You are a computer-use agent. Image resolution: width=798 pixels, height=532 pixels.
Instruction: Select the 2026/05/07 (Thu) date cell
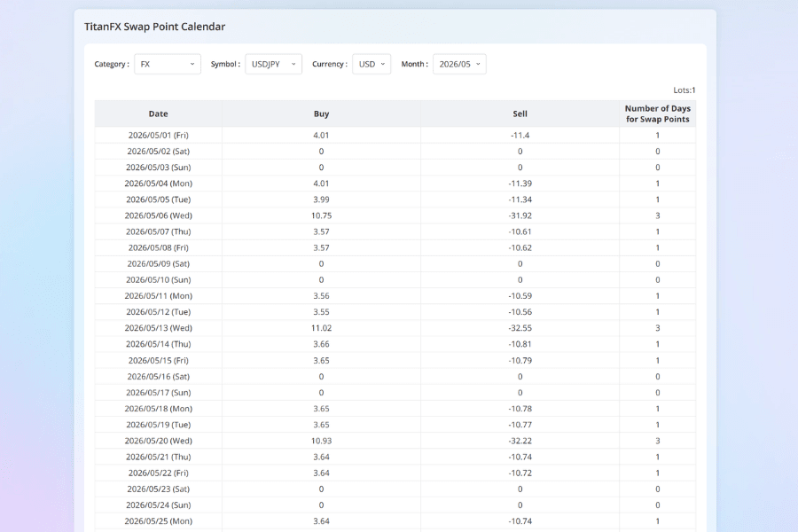click(x=159, y=231)
